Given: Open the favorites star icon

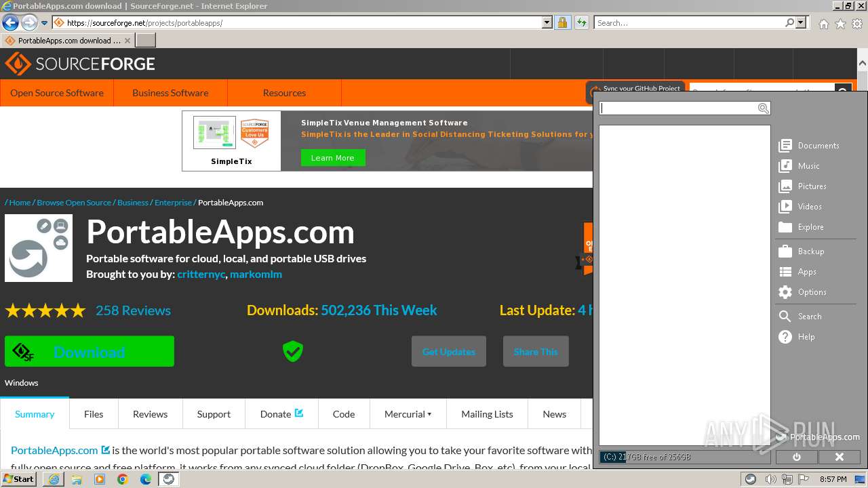Looking at the screenshot, I should (x=840, y=24).
